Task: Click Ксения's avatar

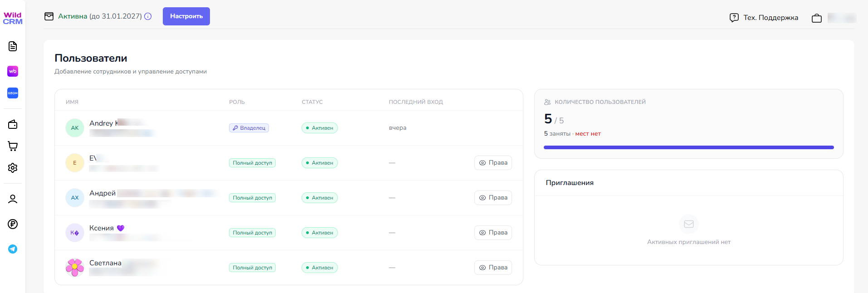Action: 75,233
